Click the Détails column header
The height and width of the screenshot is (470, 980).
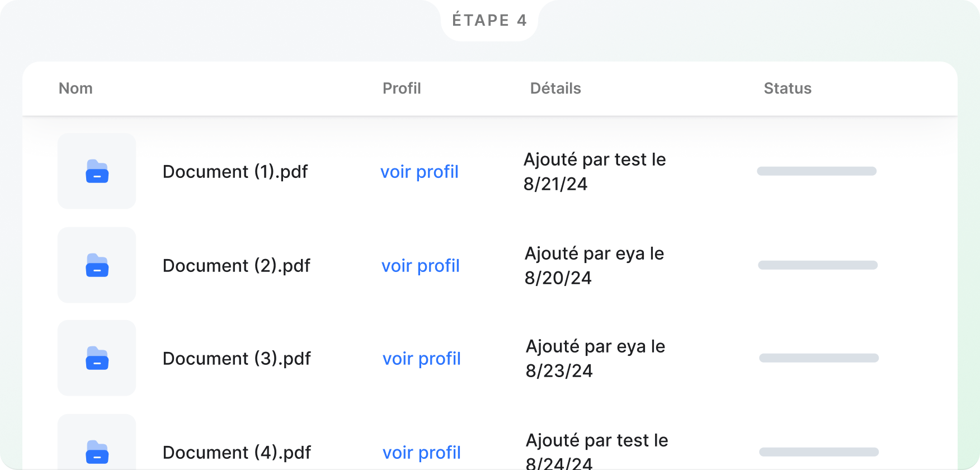(x=555, y=88)
